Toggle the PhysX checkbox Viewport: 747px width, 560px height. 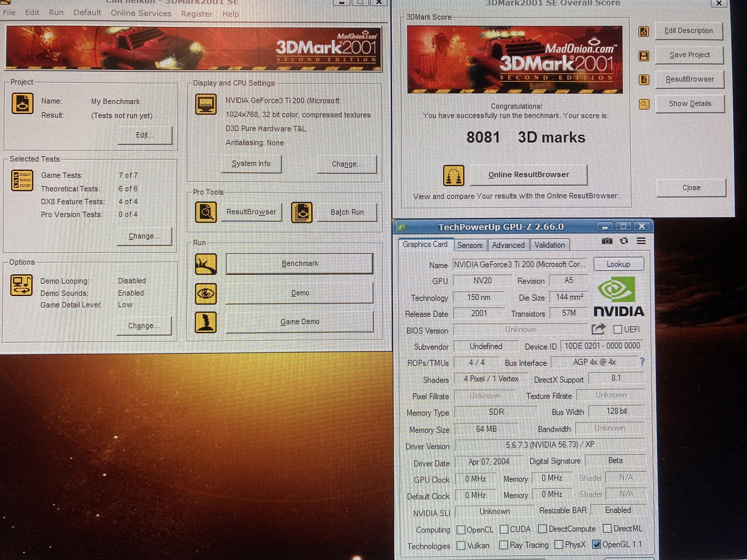pyautogui.click(x=558, y=544)
